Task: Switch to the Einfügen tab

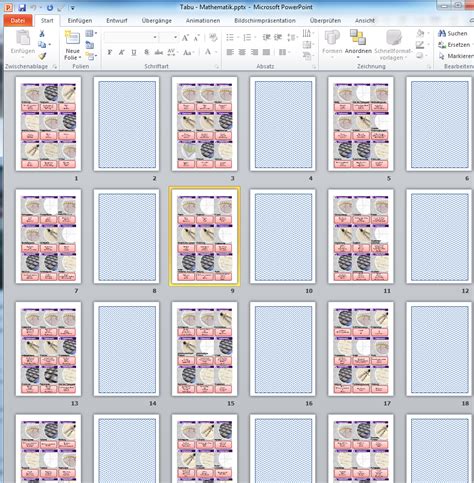Action: [80, 21]
